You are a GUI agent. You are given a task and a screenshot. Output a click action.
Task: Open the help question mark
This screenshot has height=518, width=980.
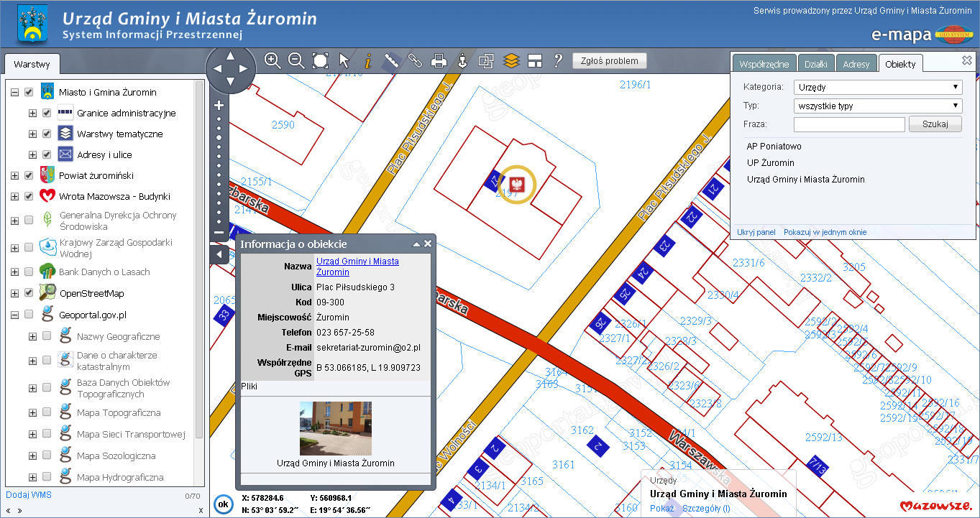557,60
